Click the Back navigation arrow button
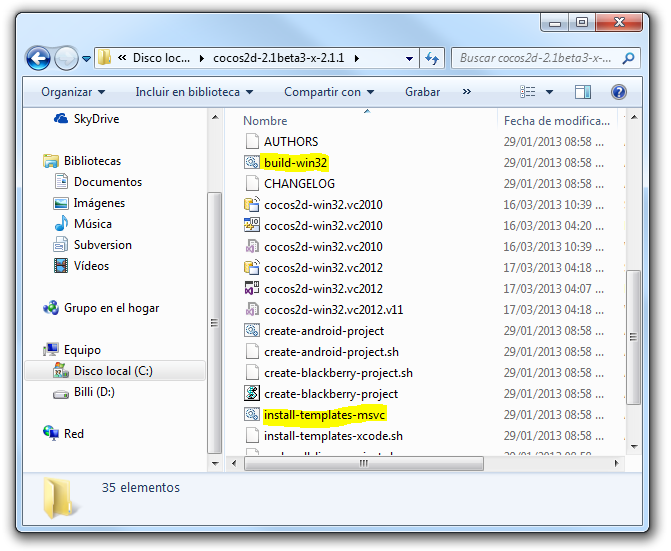This screenshot has height=551, width=671. point(38,59)
